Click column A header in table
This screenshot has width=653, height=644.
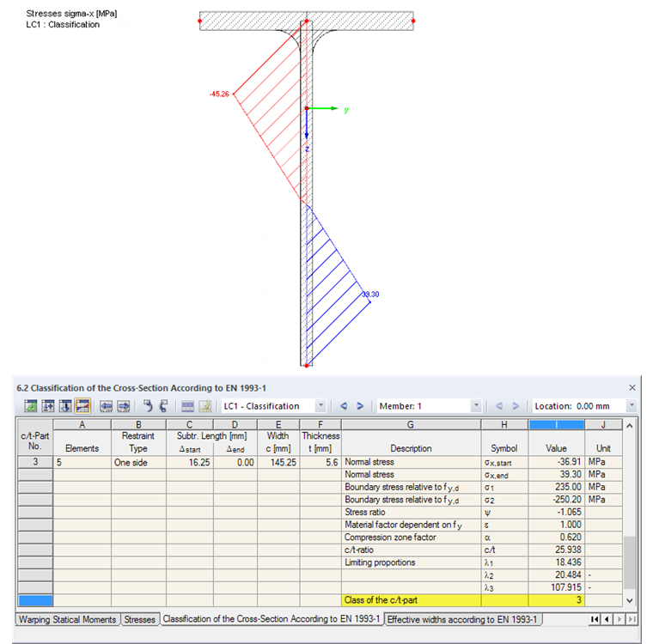(82, 425)
